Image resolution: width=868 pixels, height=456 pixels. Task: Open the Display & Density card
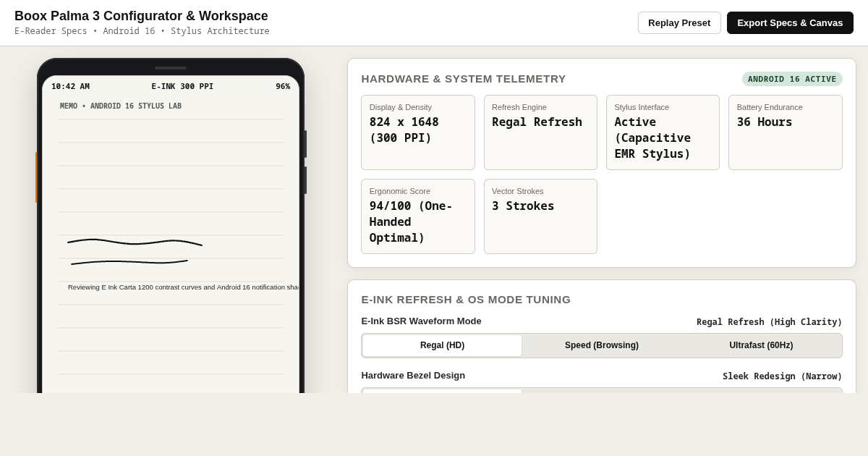coord(418,132)
